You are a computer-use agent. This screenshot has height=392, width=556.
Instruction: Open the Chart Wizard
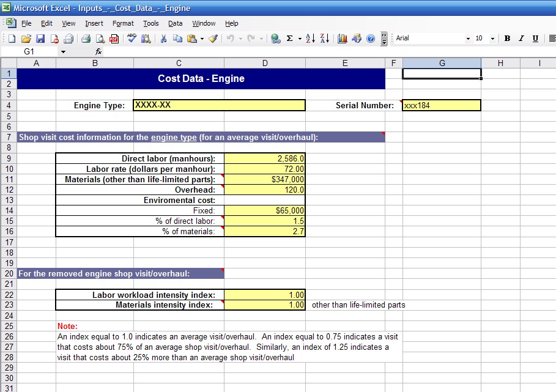click(x=343, y=39)
